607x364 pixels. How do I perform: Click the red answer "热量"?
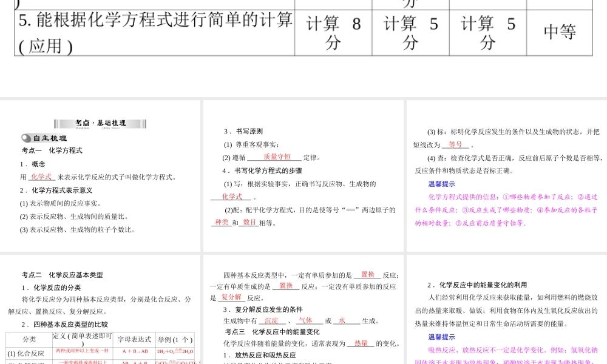tap(361, 343)
